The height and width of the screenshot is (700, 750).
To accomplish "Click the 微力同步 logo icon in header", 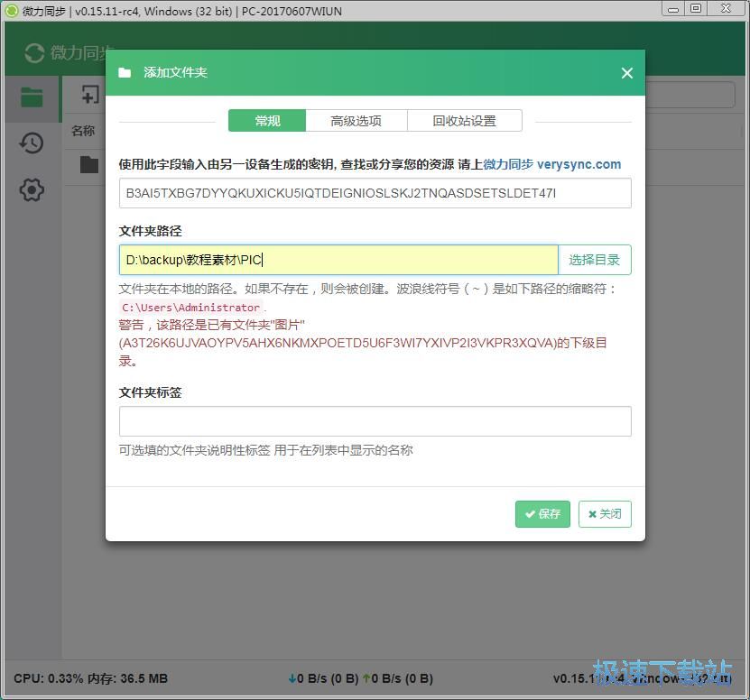I will tap(34, 53).
